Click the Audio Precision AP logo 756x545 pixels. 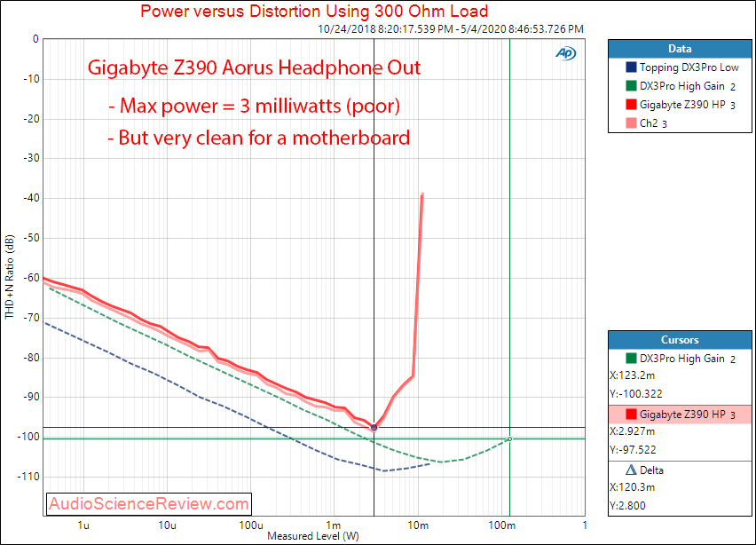click(565, 53)
